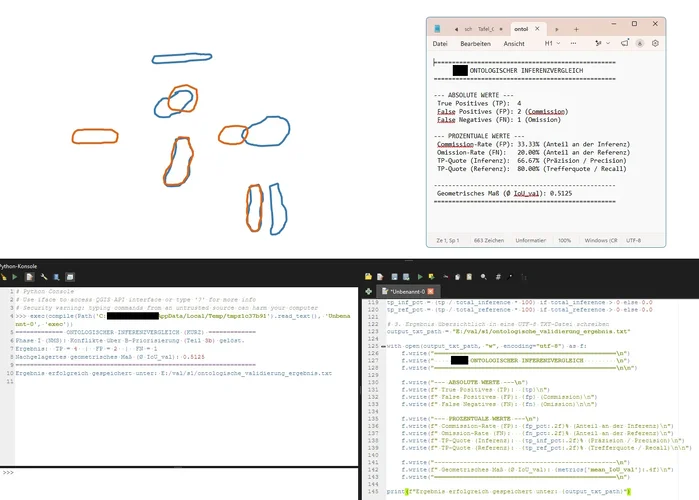The height and width of the screenshot is (500, 699).
Task: Click 'Unformatier' in Notepad status bar
Action: pos(530,240)
